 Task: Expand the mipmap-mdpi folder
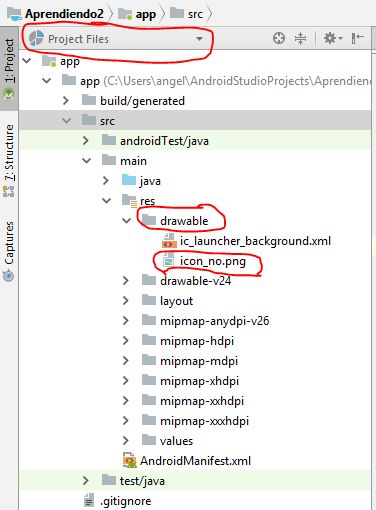click(126, 361)
